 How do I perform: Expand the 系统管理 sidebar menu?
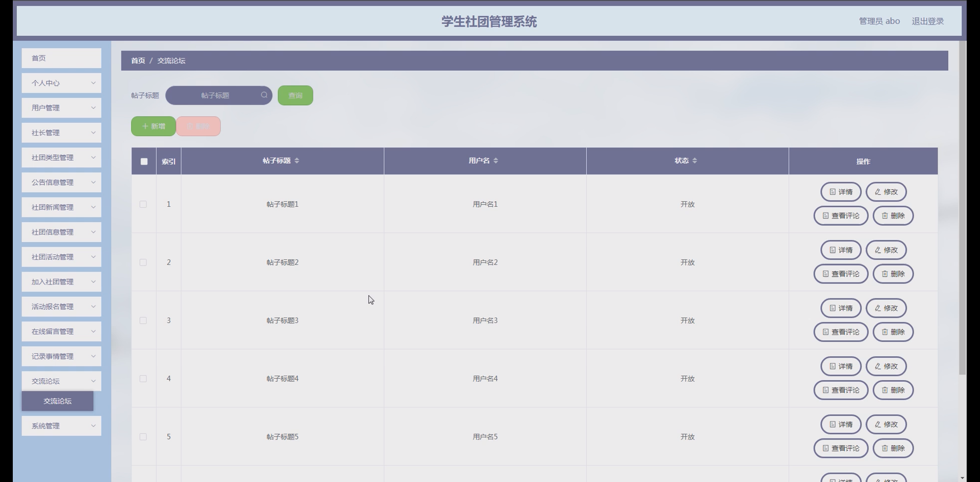pyautogui.click(x=61, y=426)
